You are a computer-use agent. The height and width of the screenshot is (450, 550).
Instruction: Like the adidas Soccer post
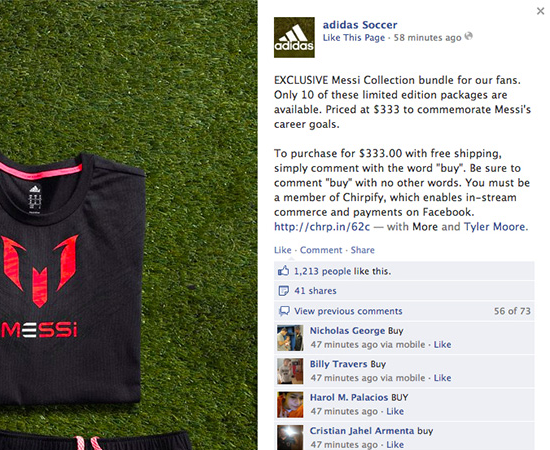[x=282, y=250]
